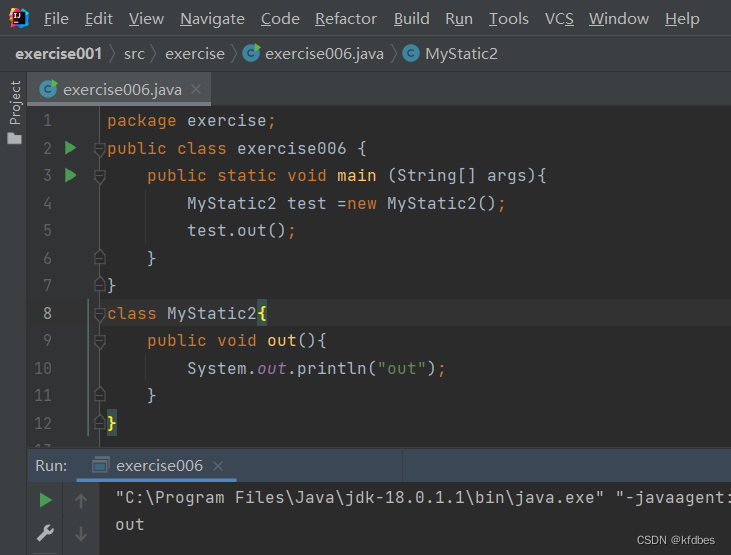This screenshot has height=555, width=731.
Task: Open the Refactor menu
Action: pyautogui.click(x=346, y=19)
